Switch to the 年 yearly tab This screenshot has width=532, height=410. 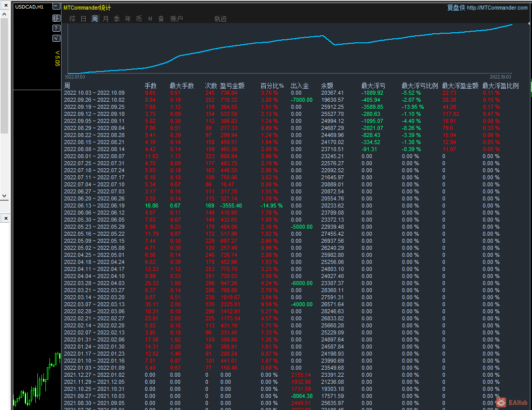pyautogui.click(x=128, y=19)
